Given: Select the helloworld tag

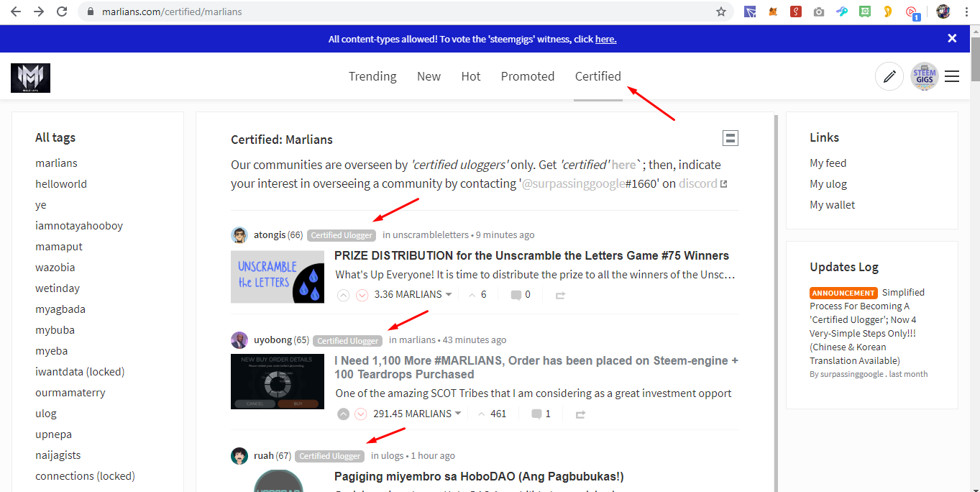Looking at the screenshot, I should coord(61,184).
